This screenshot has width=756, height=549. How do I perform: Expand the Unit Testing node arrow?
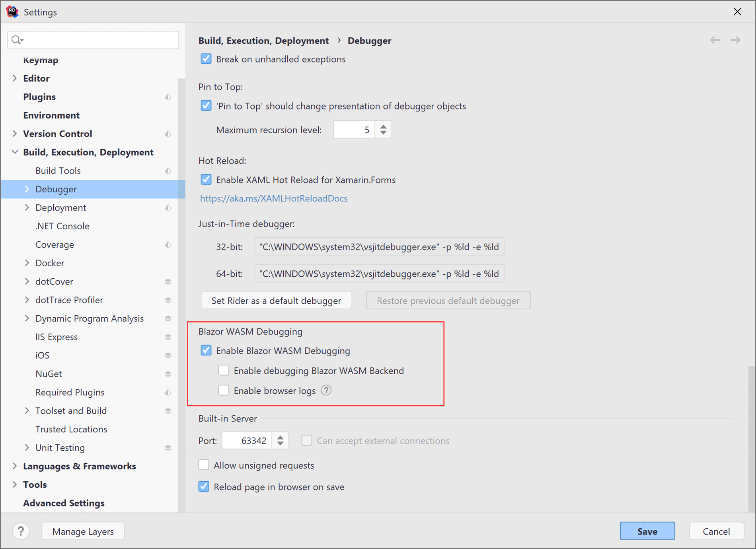pyautogui.click(x=27, y=447)
